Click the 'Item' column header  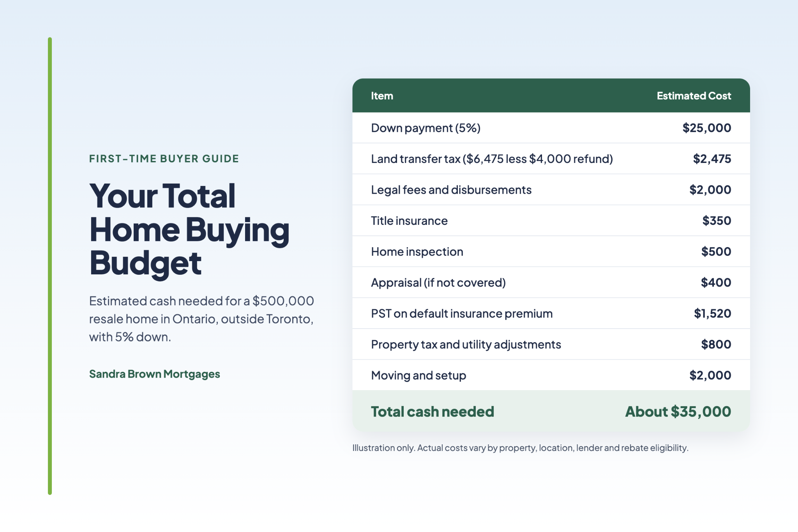coord(382,96)
